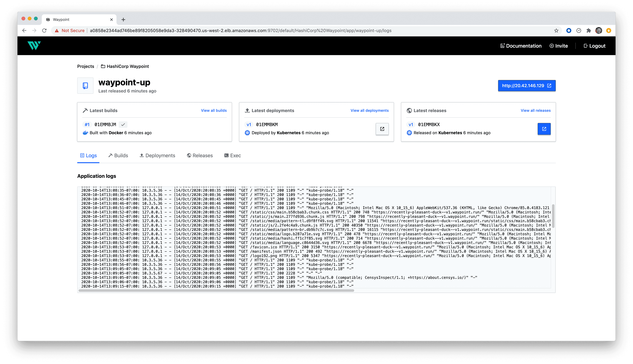Bookmark this page with star icon

tap(556, 30)
